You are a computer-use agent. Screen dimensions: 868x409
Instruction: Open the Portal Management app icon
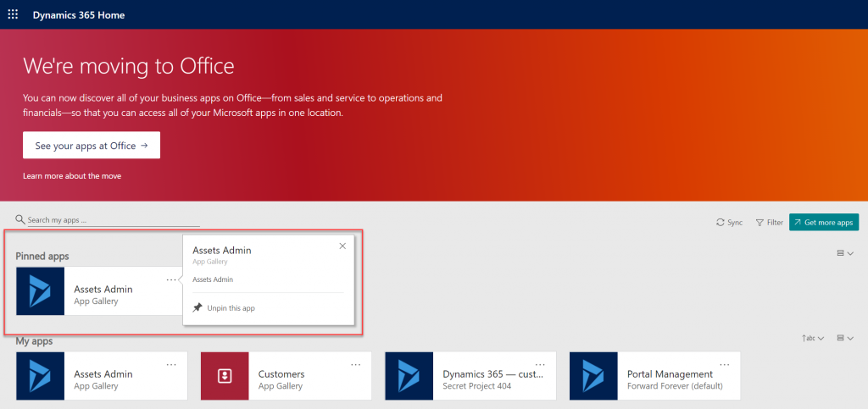click(593, 376)
